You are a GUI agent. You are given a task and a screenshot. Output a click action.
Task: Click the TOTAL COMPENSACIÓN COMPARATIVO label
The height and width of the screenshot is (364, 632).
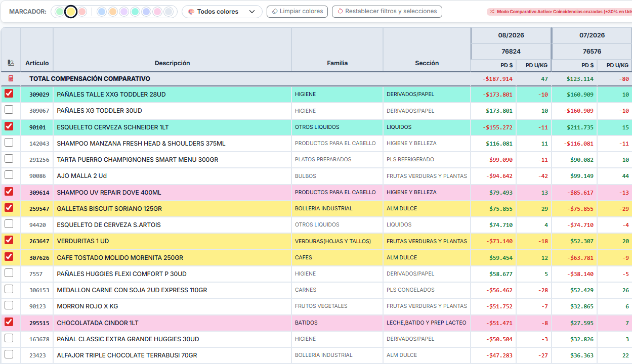point(90,79)
